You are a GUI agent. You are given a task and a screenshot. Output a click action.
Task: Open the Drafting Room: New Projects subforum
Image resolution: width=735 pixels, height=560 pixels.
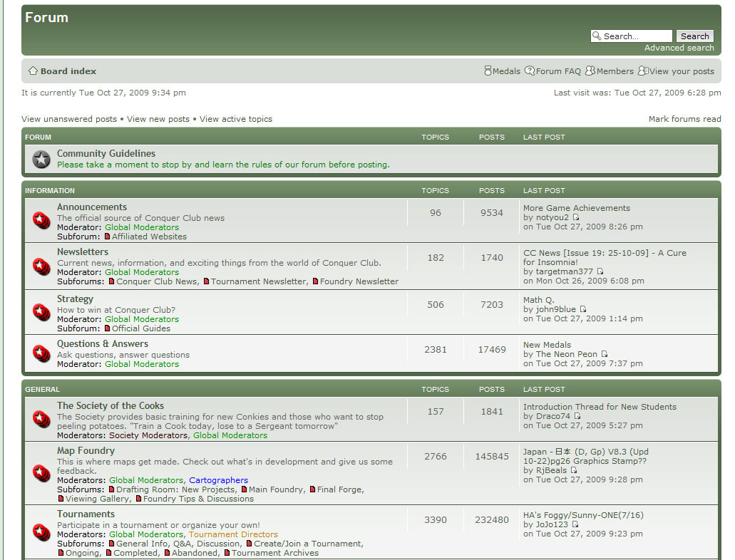click(175, 489)
